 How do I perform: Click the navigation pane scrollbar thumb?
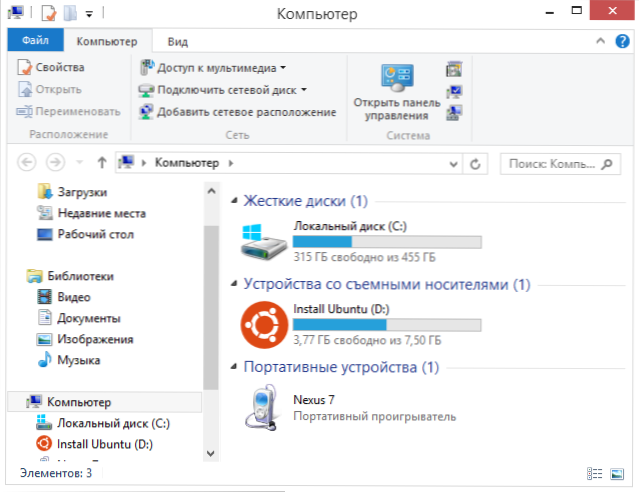click(x=211, y=308)
